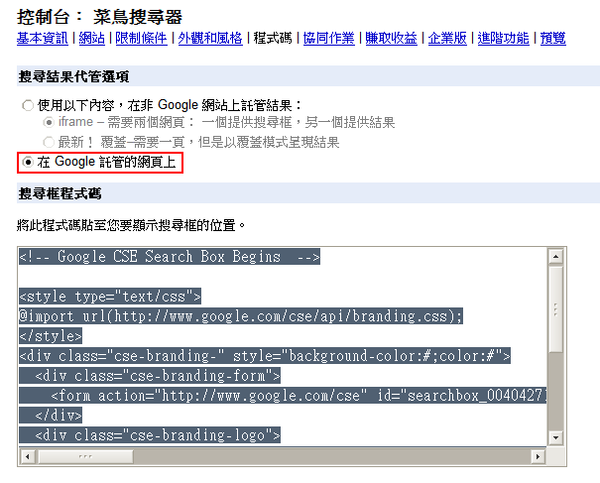Click the '</div>' code line
Viewport: 600px width, 483px height.
click(51, 415)
